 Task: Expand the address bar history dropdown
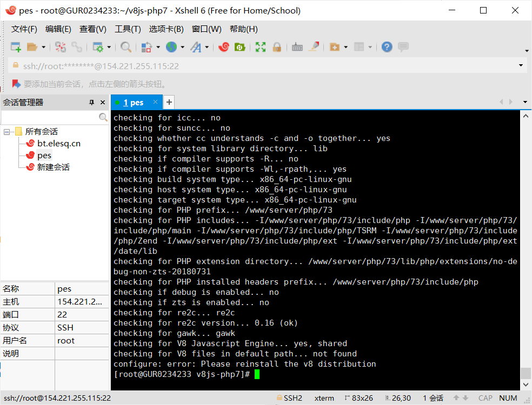pyautogui.click(x=521, y=65)
